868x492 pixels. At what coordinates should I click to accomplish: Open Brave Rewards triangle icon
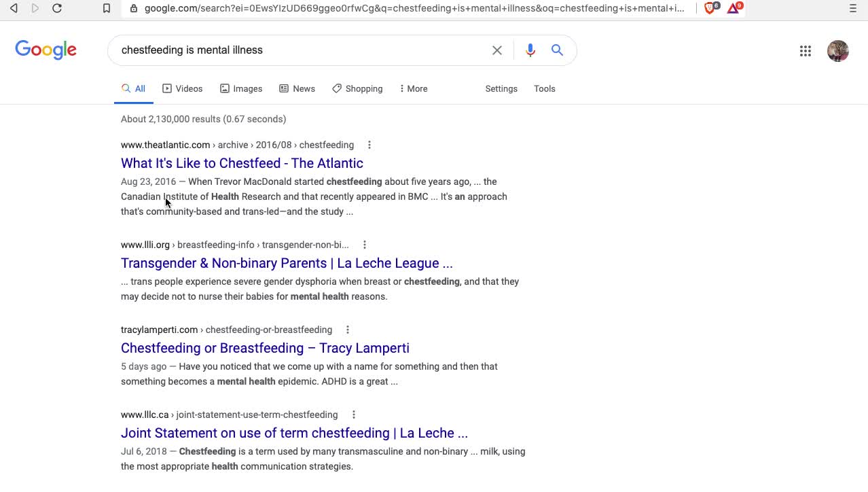click(734, 8)
